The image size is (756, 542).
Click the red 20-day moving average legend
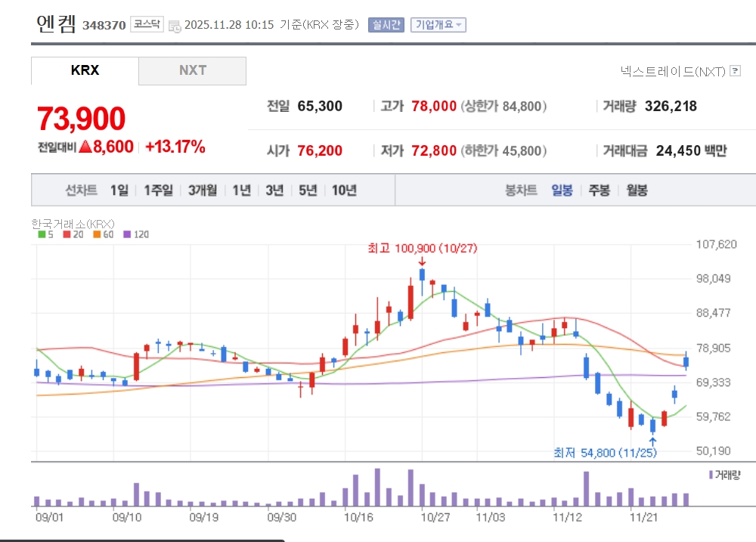(73, 234)
